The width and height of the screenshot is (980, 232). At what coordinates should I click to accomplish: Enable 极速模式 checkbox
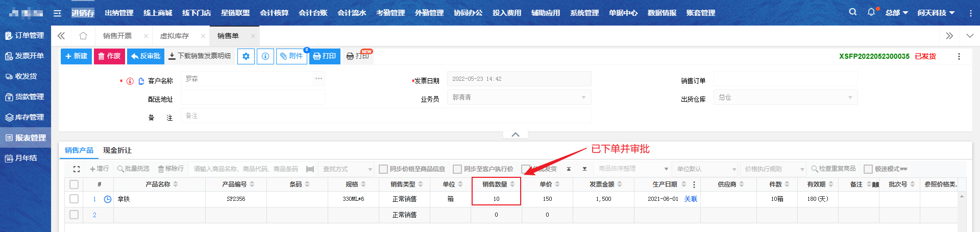click(868, 169)
